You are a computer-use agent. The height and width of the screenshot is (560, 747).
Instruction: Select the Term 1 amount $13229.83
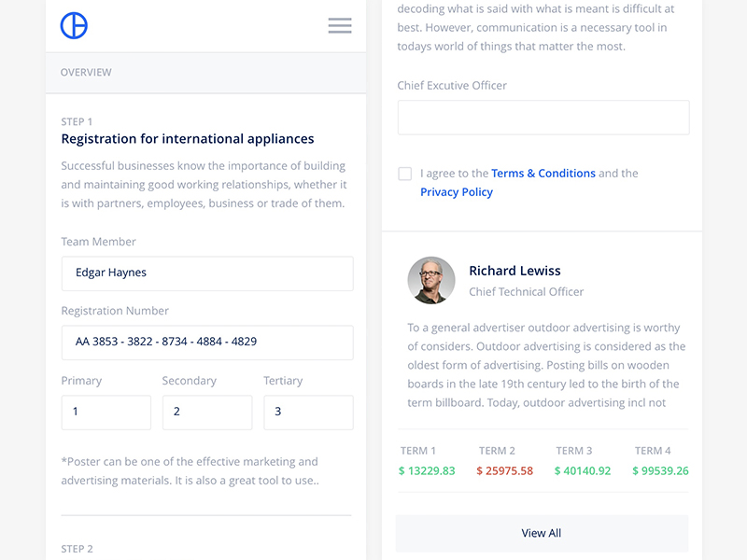[x=427, y=471]
